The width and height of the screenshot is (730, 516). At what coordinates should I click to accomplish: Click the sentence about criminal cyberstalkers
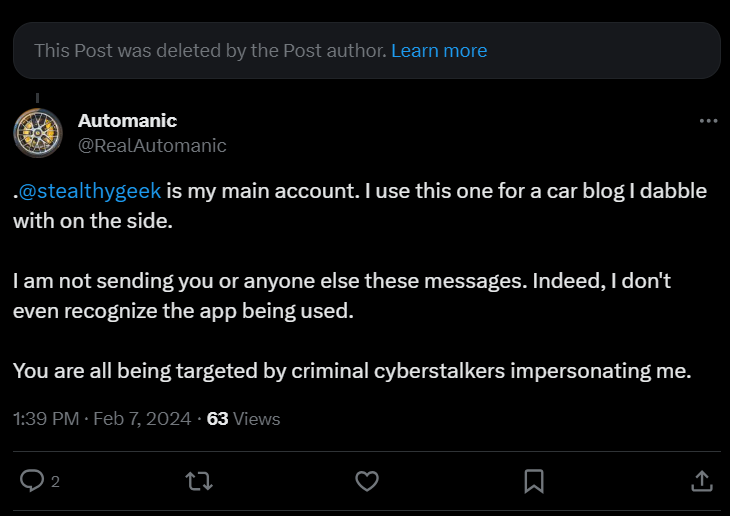click(352, 371)
